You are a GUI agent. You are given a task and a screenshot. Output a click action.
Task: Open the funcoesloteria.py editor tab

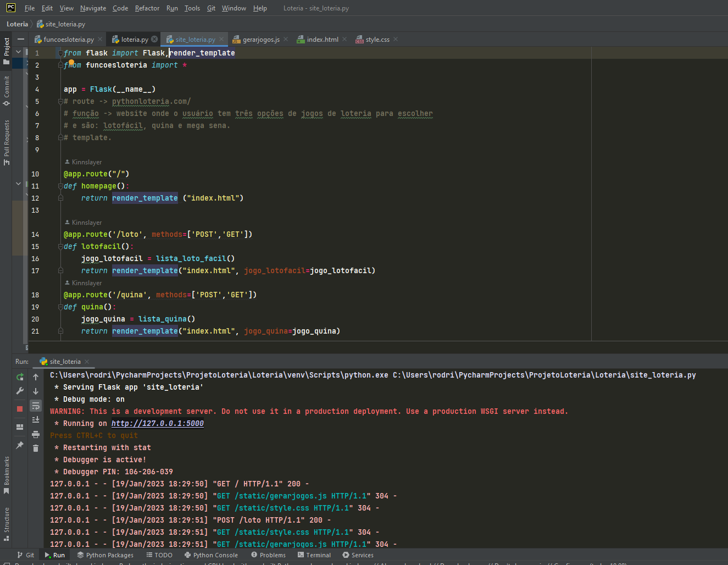pyautogui.click(x=67, y=39)
